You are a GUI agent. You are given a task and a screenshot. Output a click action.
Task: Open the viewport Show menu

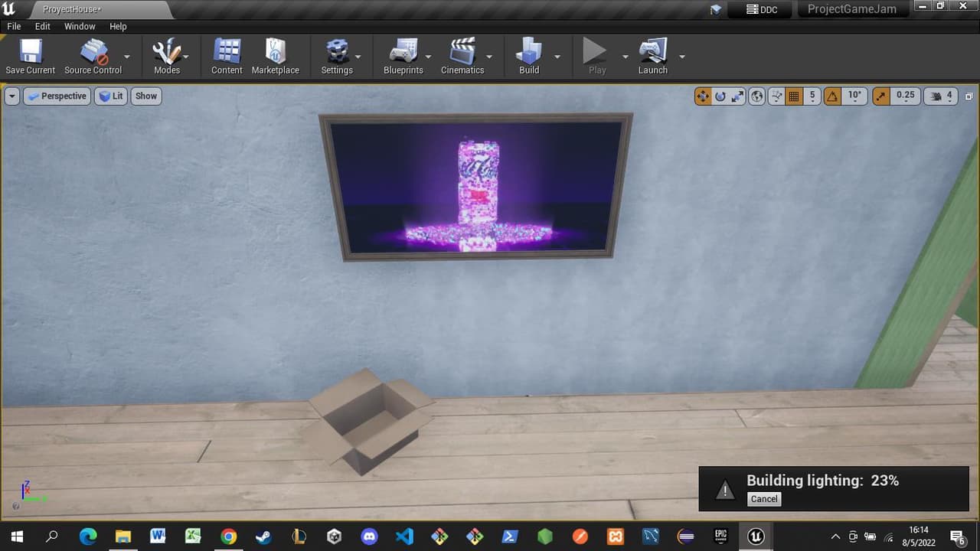[x=145, y=96]
